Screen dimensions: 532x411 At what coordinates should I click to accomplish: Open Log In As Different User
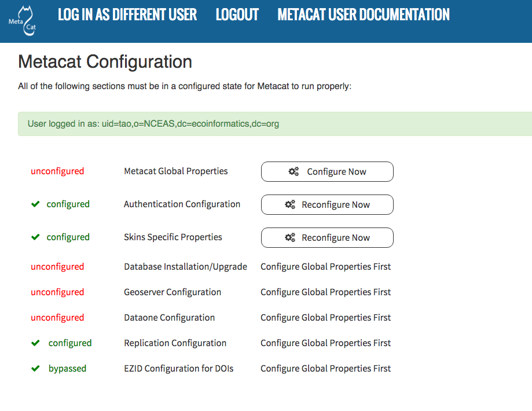tap(127, 15)
